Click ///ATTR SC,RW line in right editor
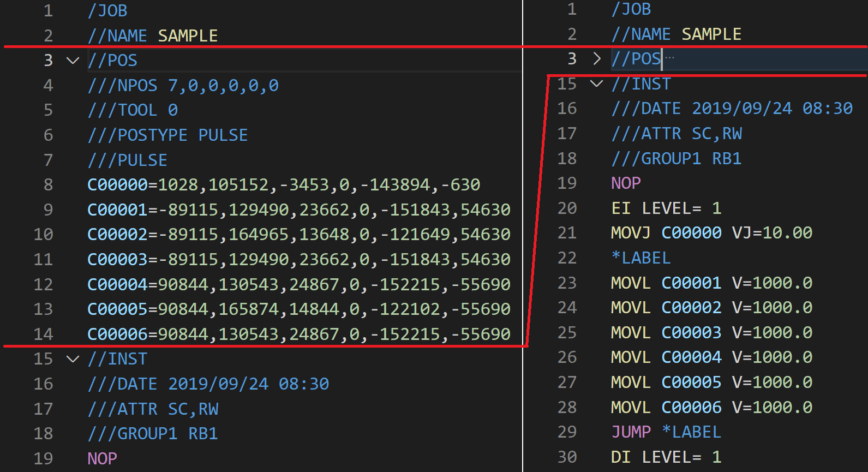This screenshot has width=868, height=472. [677, 134]
